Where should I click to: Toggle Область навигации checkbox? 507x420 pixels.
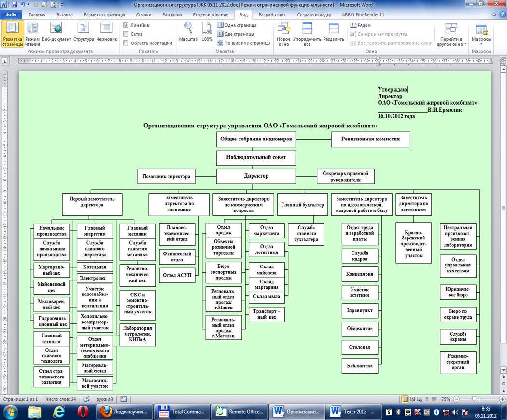coord(126,43)
